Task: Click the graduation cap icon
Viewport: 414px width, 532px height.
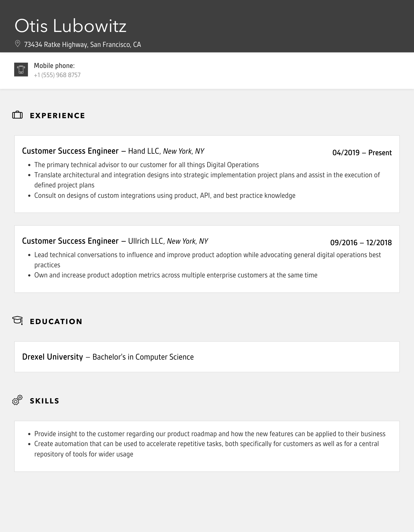Action: click(x=18, y=321)
